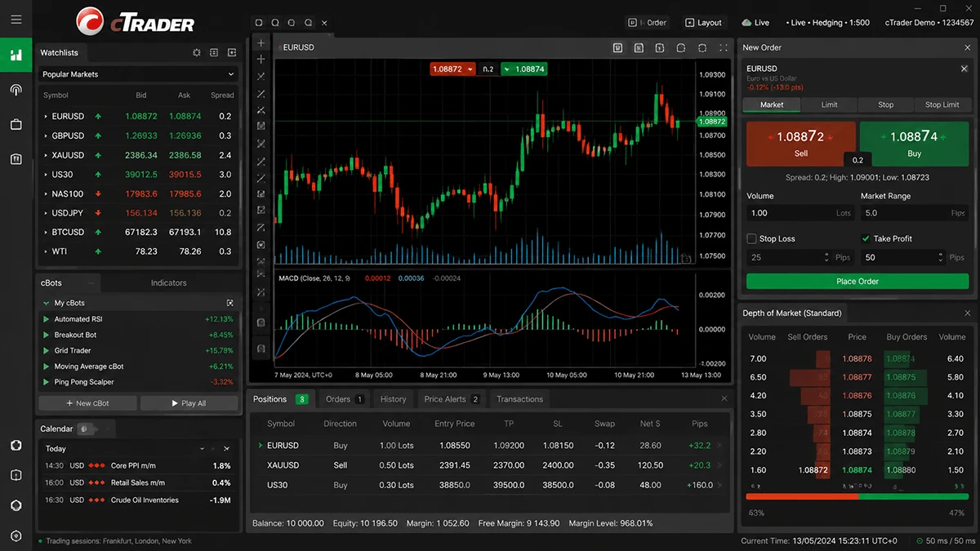Click expand icon next to My cBots
Image resolution: width=980 pixels, height=551 pixels.
(230, 303)
